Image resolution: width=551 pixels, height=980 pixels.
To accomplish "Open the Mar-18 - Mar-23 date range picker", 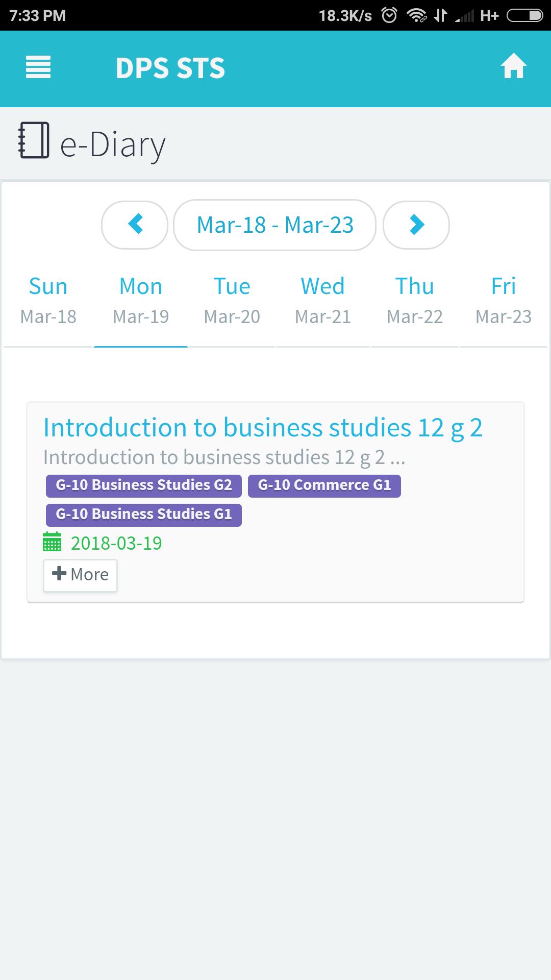I will pos(275,225).
